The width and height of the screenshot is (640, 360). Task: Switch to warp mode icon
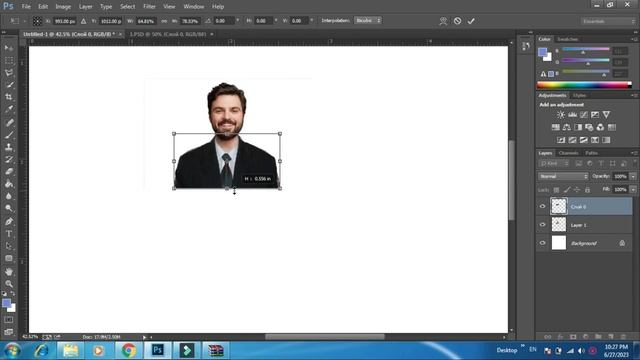point(443,21)
